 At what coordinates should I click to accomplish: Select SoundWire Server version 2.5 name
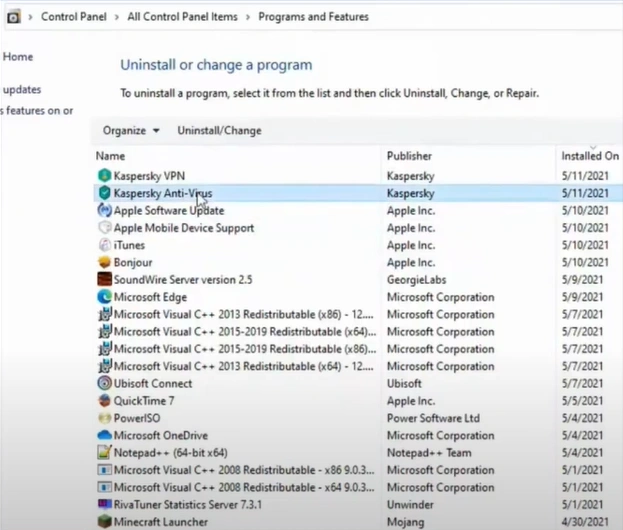[183, 280]
